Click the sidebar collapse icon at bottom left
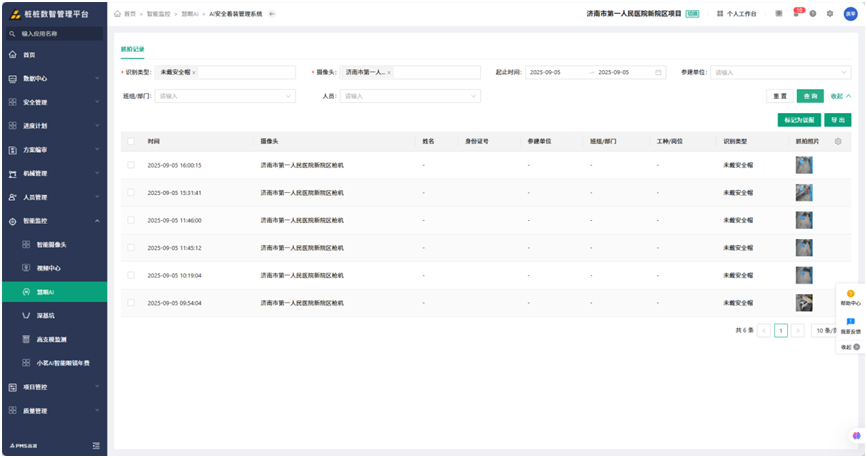The height and width of the screenshot is (458, 867). [96, 445]
